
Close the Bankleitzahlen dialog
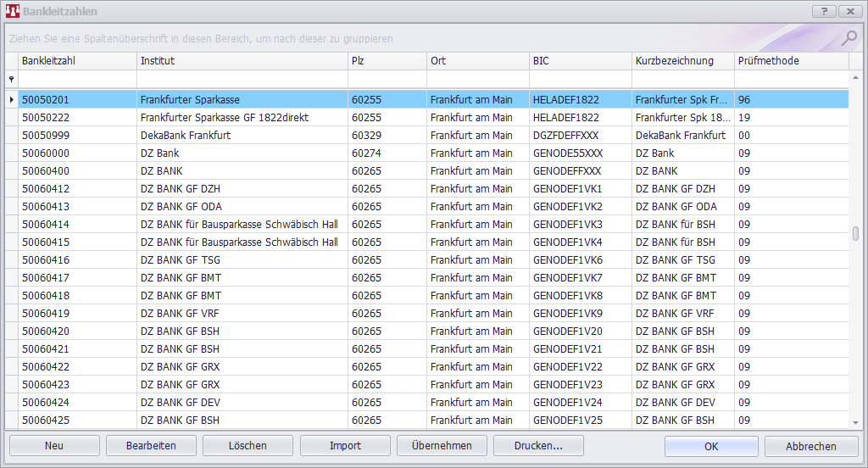coord(850,11)
